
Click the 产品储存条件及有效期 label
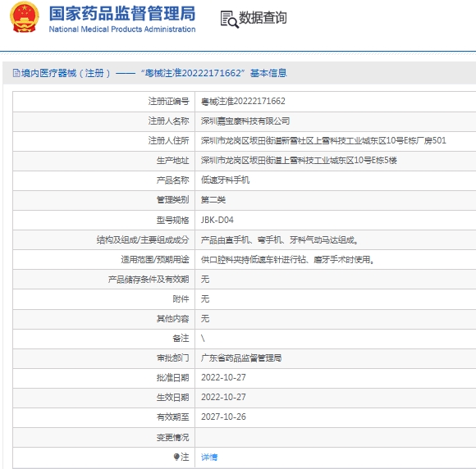149,279
